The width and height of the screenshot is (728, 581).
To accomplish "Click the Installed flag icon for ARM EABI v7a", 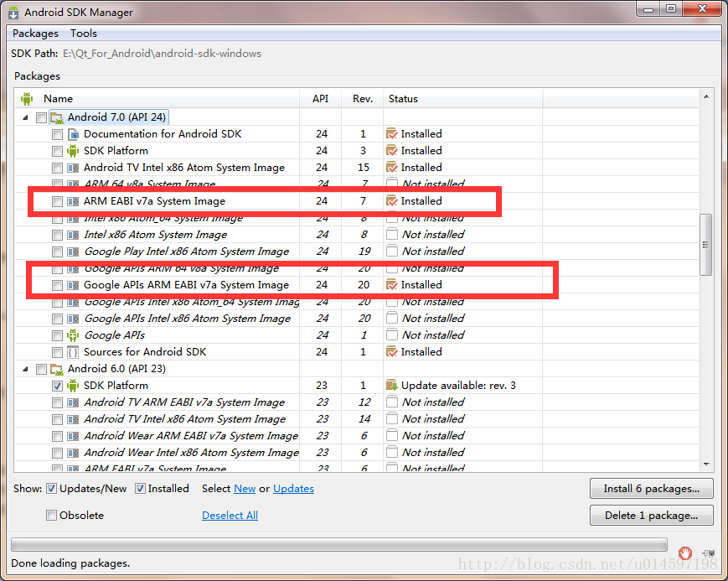I will pos(390,200).
